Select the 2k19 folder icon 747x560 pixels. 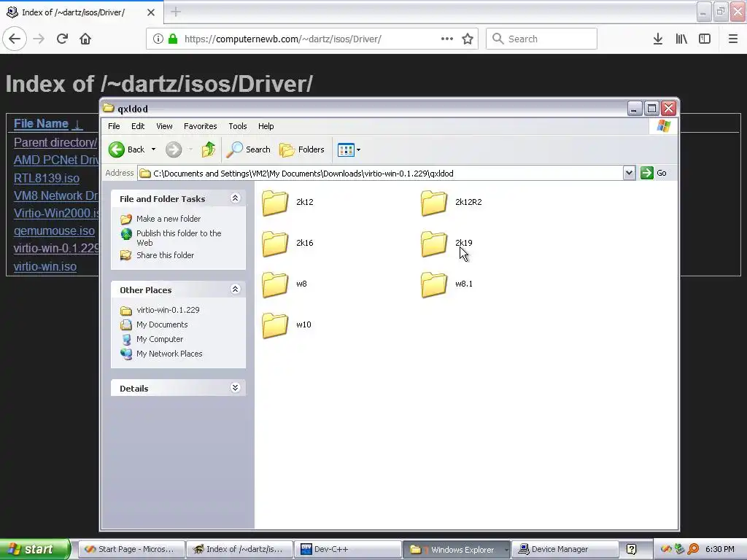tap(434, 244)
